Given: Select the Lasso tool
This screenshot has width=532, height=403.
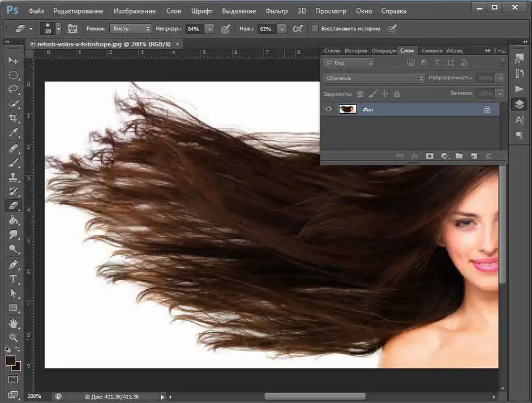Looking at the screenshot, I should 13,89.
